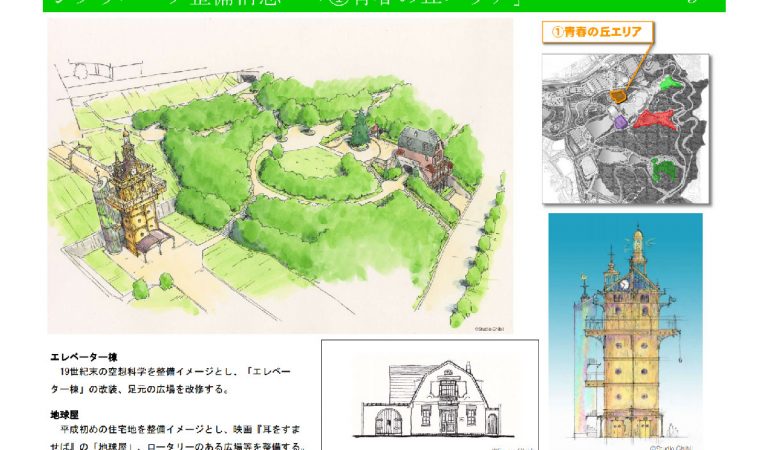Click the bright green area at map top right
The image size is (768, 450).
[670, 82]
